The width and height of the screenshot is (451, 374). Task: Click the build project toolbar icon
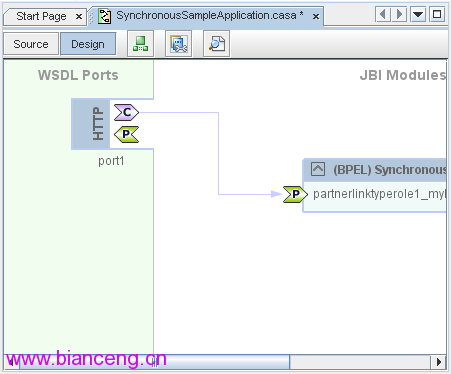click(x=140, y=44)
